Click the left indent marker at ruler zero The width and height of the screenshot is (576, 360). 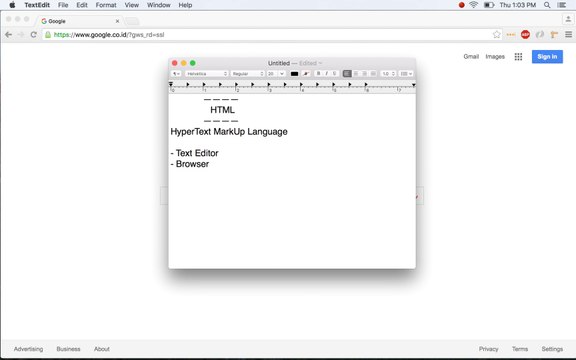[171, 84]
